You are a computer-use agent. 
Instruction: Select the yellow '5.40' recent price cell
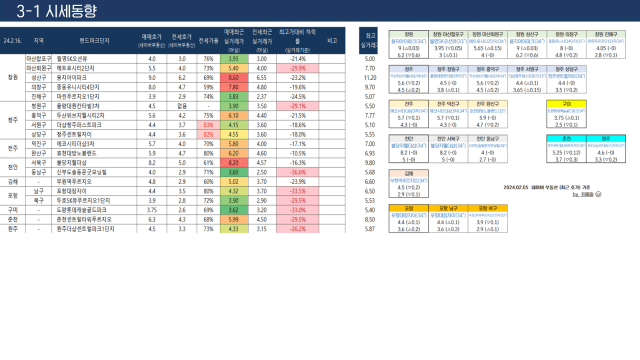[234, 68]
